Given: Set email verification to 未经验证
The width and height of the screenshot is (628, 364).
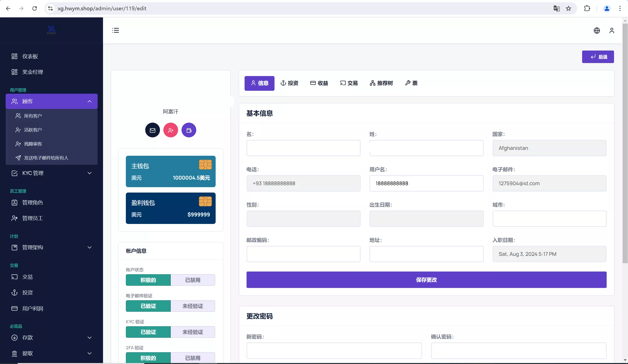Looking at the screenshot, I should click(193, 306).
